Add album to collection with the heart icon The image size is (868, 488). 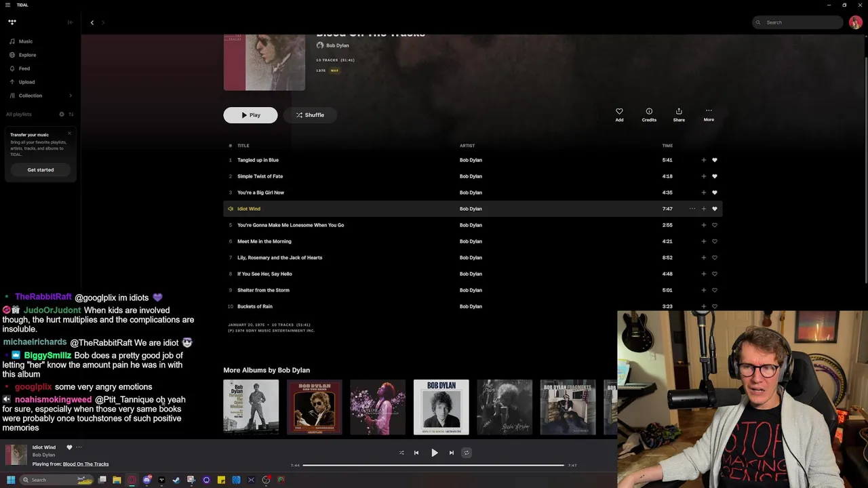(x=619, y=115)
